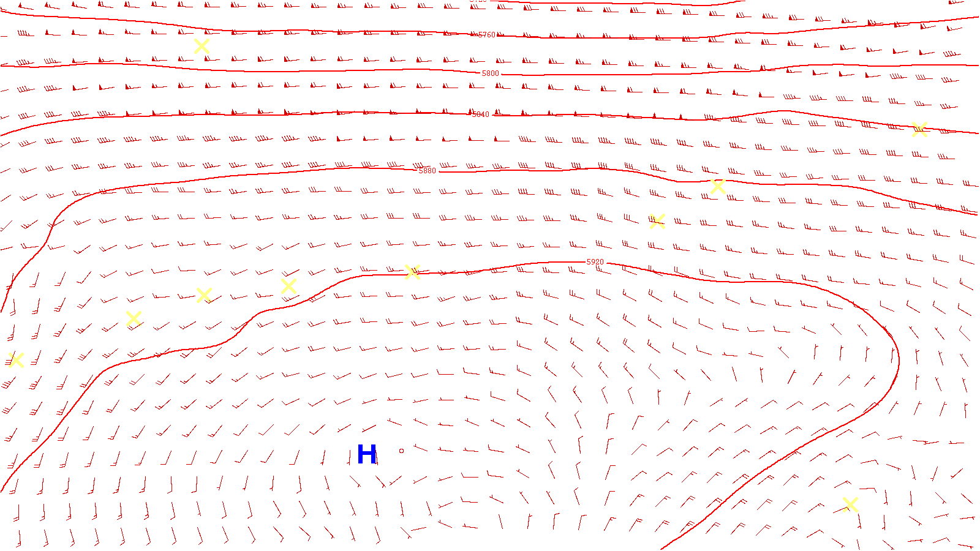Select the blue H high-pressure marker
980x551 pixels.
pyautogui.click(x=367, y=454)
